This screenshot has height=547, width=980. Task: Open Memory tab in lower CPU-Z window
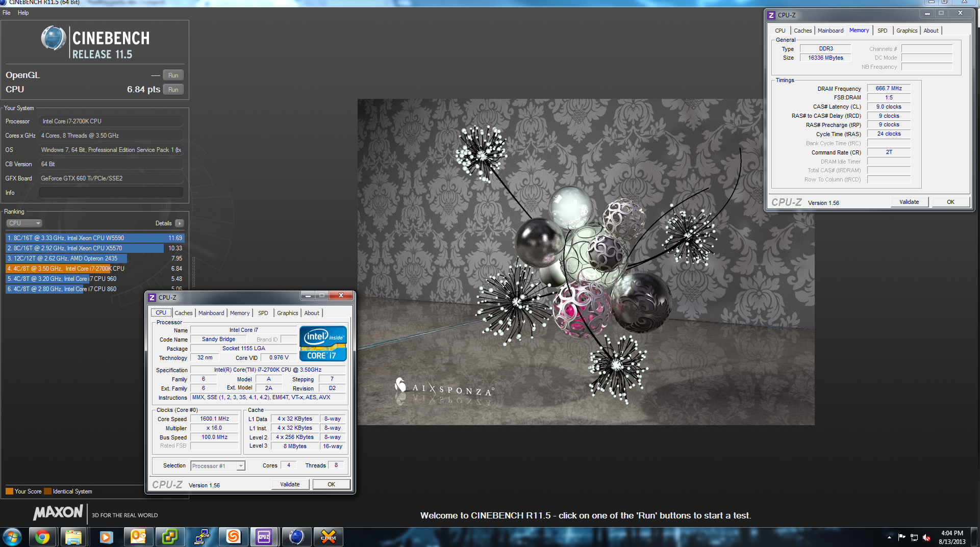pos(240,313)
